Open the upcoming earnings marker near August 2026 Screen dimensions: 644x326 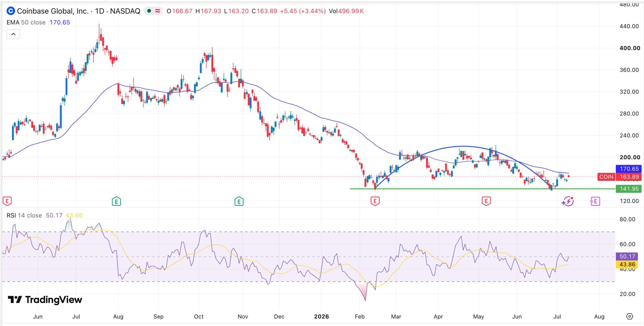595,201
